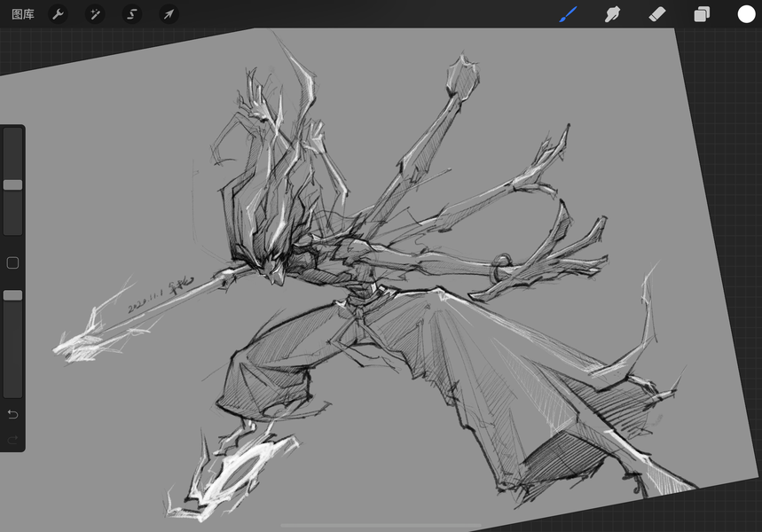Click the brush opacity slider handle
The width and height of the screenshot is (762, 532).
pyautogui.click(x=12, y=295)
